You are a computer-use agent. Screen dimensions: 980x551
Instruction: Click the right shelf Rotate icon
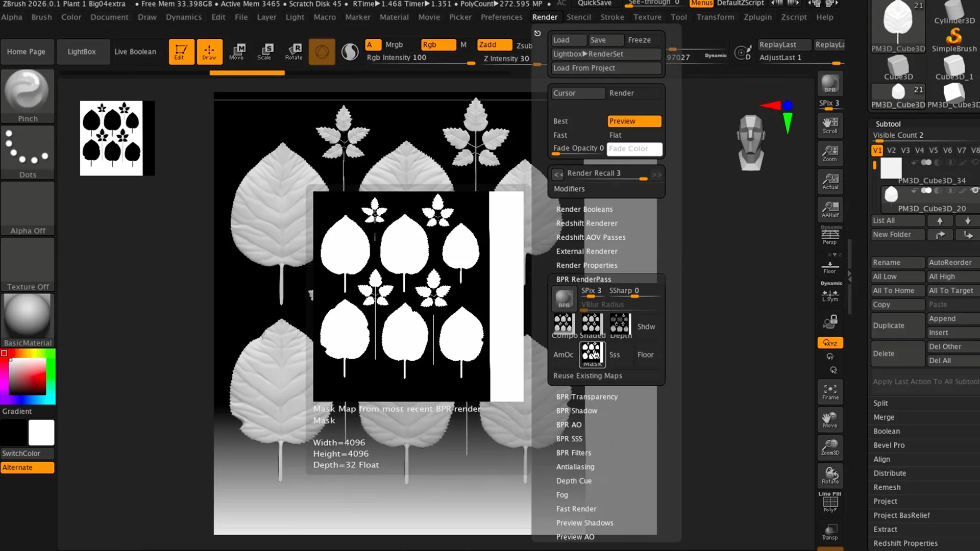[x=830, y=475]
